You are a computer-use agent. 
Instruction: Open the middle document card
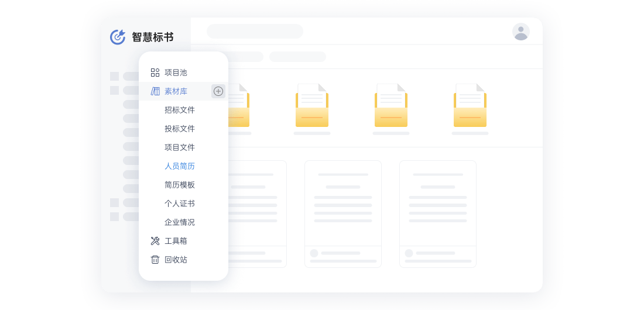click(x=343, y=214)
